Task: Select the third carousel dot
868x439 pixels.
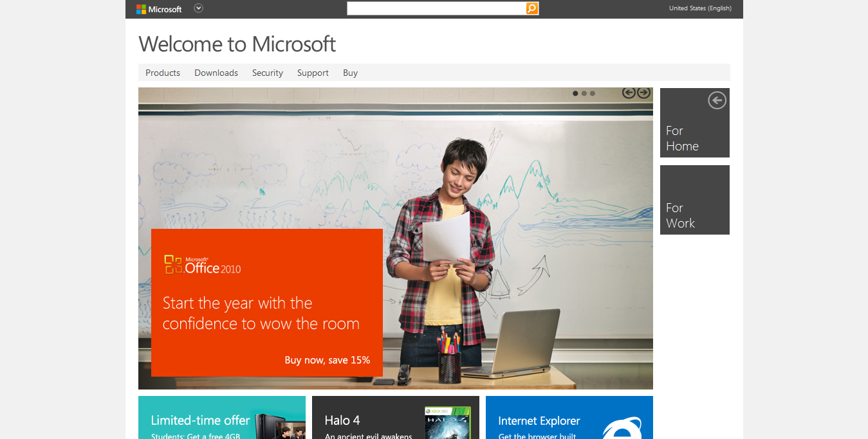Action: click(x=591, y=93)
